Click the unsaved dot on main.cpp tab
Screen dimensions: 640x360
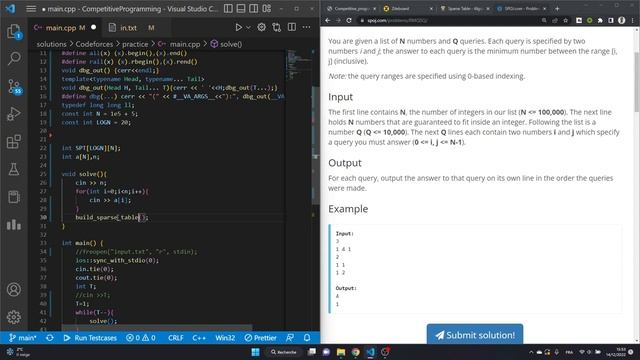pos(93,27)
